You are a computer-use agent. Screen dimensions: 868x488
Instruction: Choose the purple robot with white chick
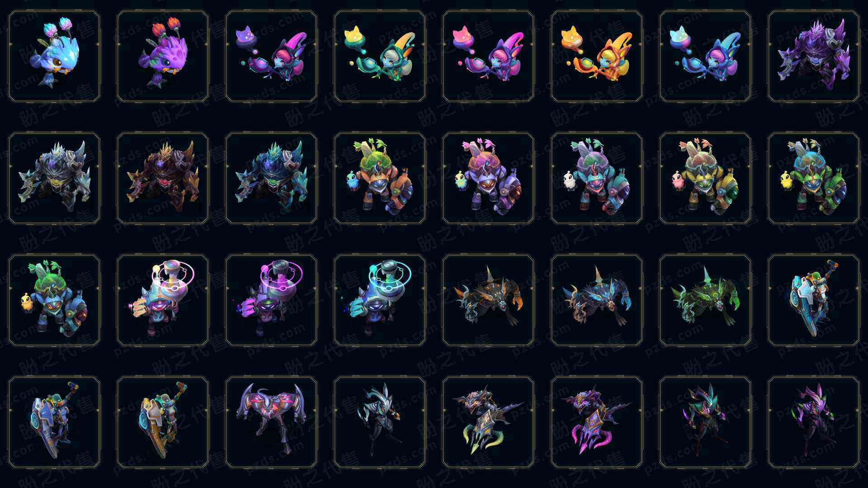point(597,178)
